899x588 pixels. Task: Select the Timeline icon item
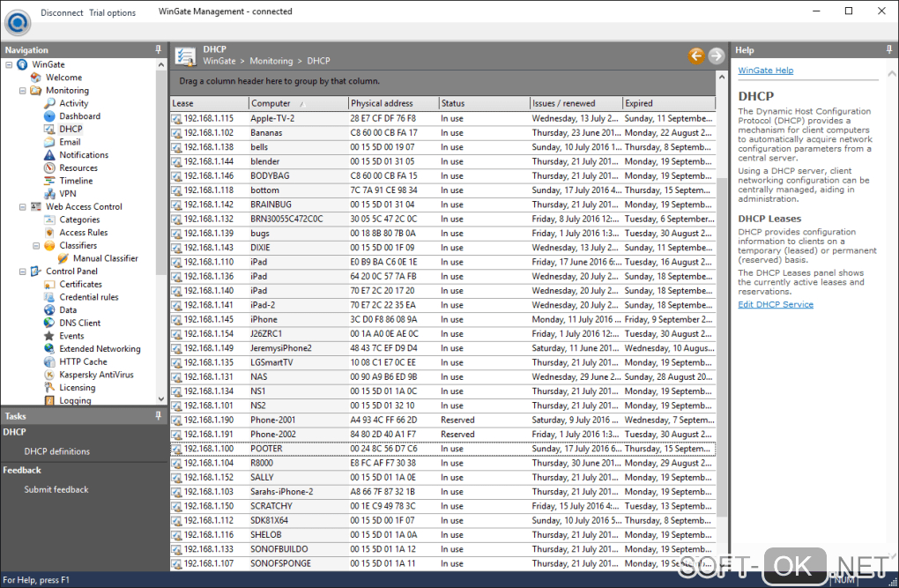tap(50, 181)
